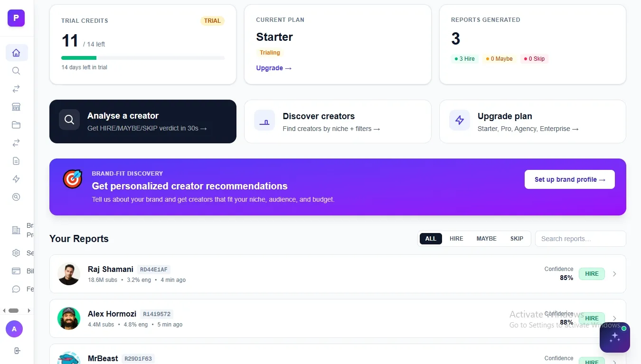Viewport: 641px width, 364px height.
Task: Open search from the sidebar magnifier icon
Action: pyautogui.click(x=16, y=71)
